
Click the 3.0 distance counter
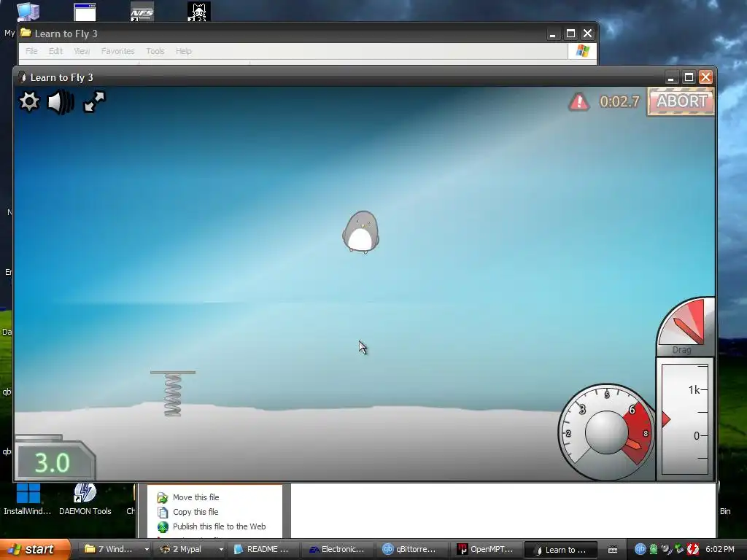pos(53,462)
